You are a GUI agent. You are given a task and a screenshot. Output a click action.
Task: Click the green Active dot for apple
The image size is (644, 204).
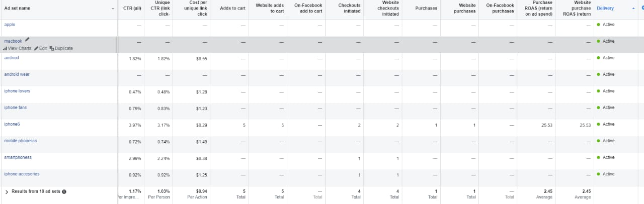[x=598, y=25]
